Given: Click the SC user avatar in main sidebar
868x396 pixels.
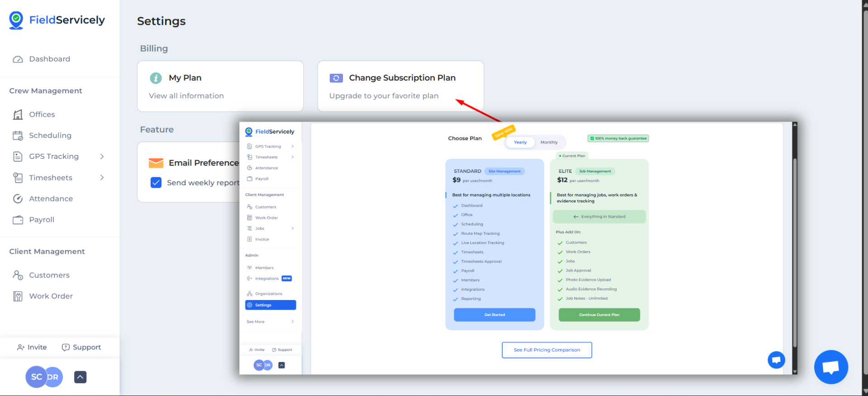Looking at the screenshot, I should tap(36, 377).
